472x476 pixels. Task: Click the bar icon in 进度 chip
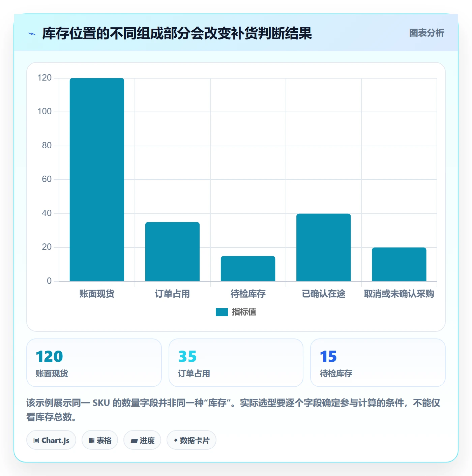point(134,441)
